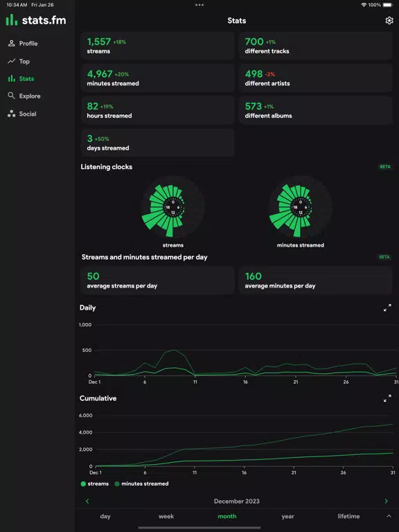The width and height of the screenshot is (399, 532).
Task: Click the -3% change next to different artists
Action: tap(270, 74)
